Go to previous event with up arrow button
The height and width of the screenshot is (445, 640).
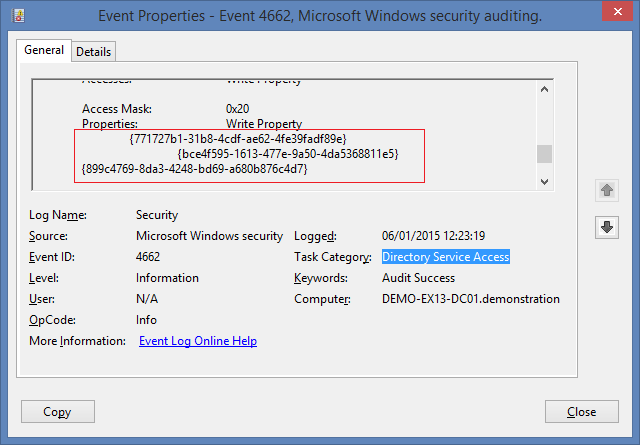pyautogui.click(x=606, y=190)
